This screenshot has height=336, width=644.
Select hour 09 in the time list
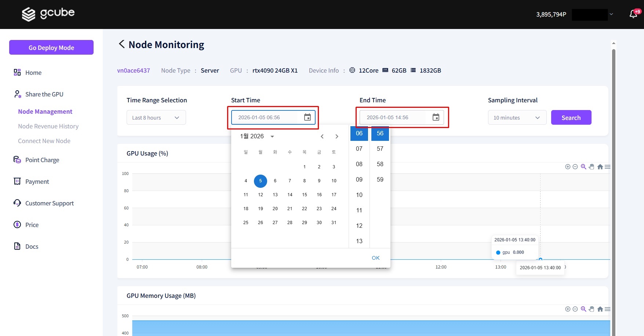(359, 179)
